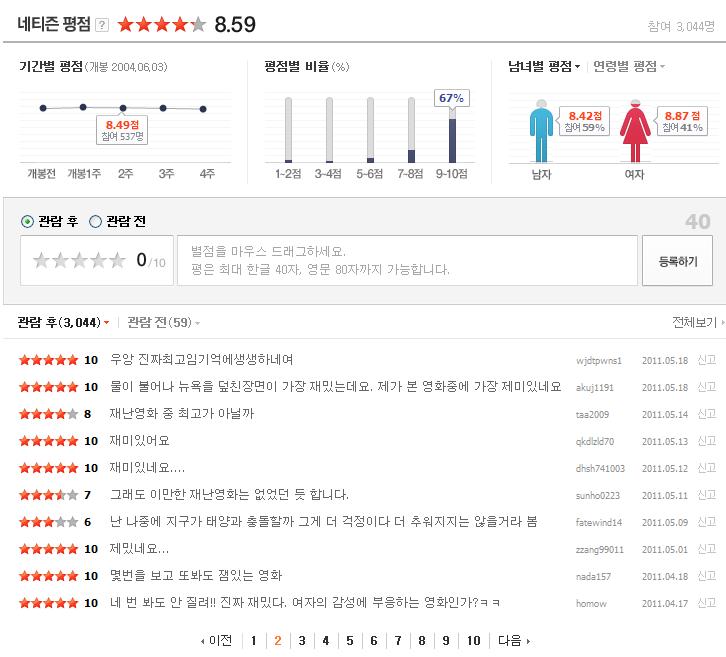Screen dimensions: 726x657
Task: Click the review text 재난영화 중 최고가 아닐까
Action: (x=182, y=413)
